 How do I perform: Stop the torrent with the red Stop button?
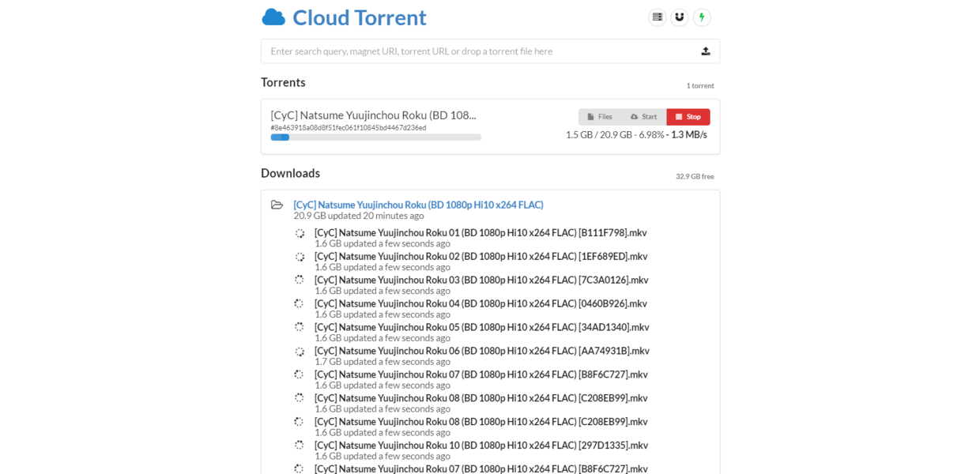688,117
